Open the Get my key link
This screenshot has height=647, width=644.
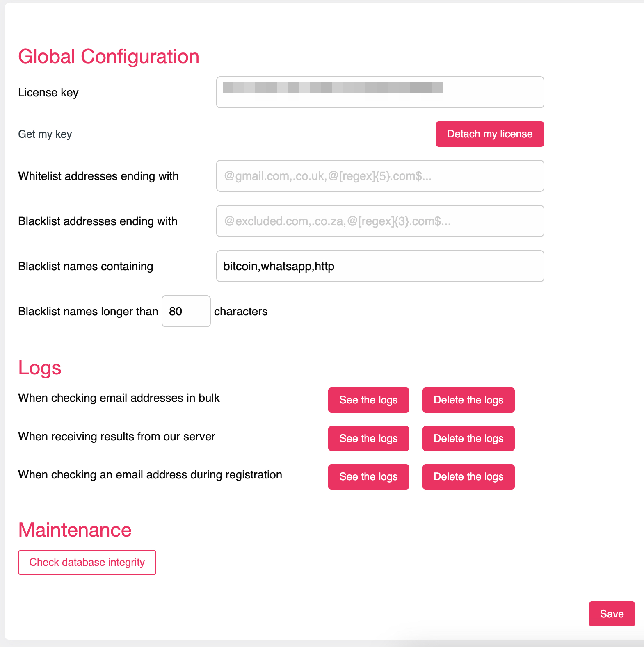pos(45,134)
